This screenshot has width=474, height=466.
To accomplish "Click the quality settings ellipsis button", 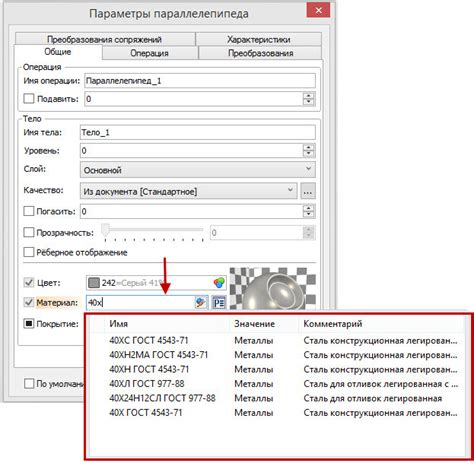I will coord(308,192).
